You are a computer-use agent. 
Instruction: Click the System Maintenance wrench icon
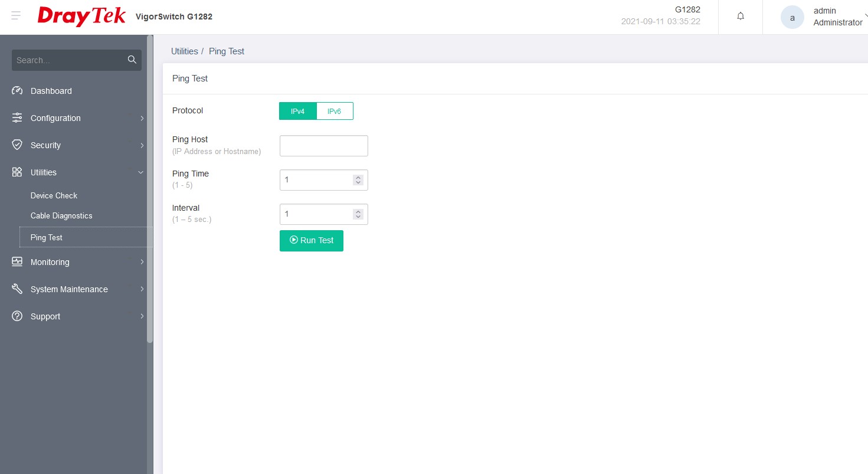click(x=17, y=289)
